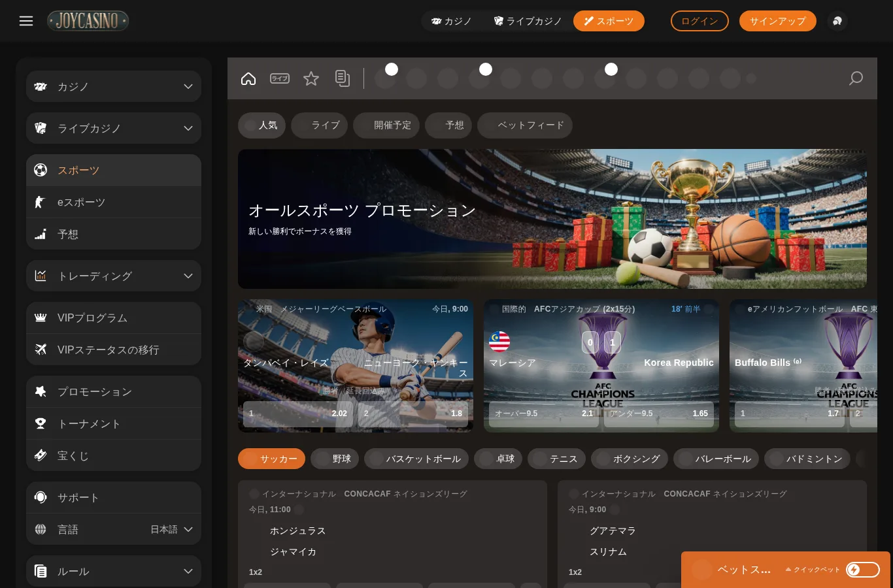Switch to ライブカジノ top tab

click(528, 21)
